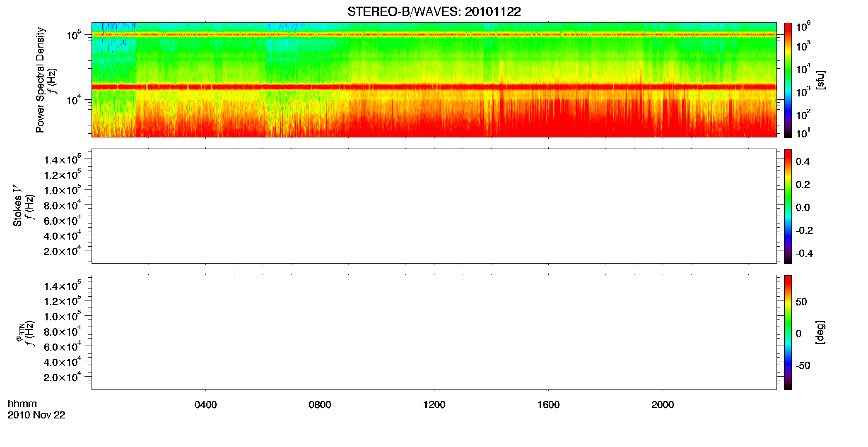The height and width of the screenshot is (447, 868).
Task: Click the 1600 time axis label
Action: [x=548, y=405]
